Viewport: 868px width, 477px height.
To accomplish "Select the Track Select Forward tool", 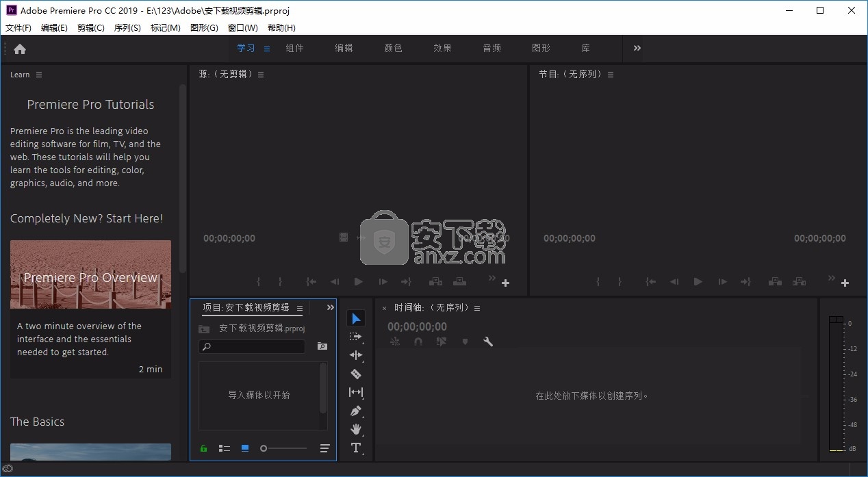I will pyautogui.click(x=356, y=337).
